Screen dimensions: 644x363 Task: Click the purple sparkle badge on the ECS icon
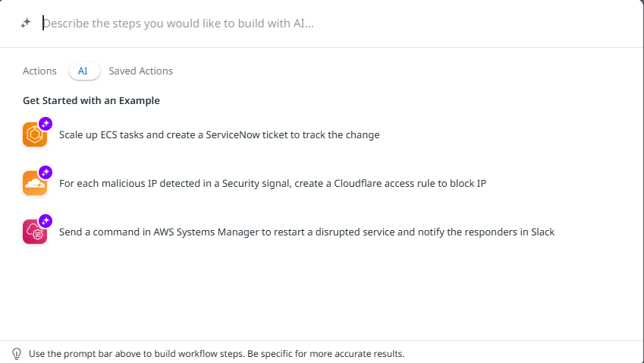click(46, 124)
